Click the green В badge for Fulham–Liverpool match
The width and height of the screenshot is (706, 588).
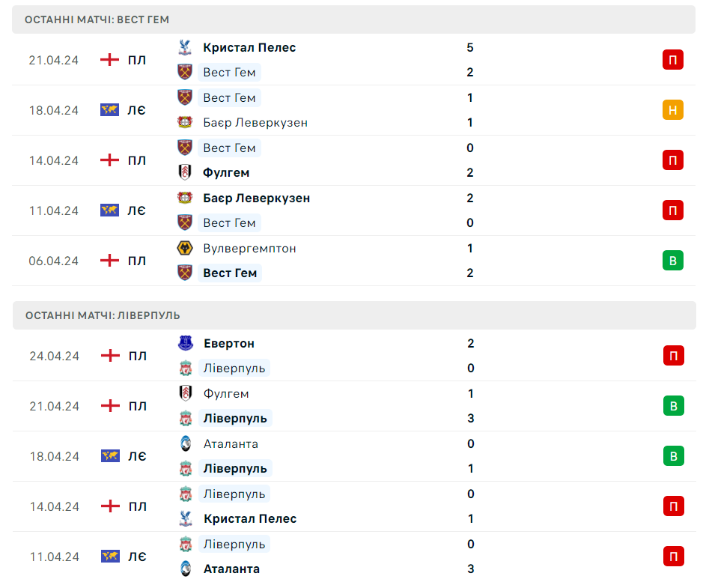pos(672,406)
